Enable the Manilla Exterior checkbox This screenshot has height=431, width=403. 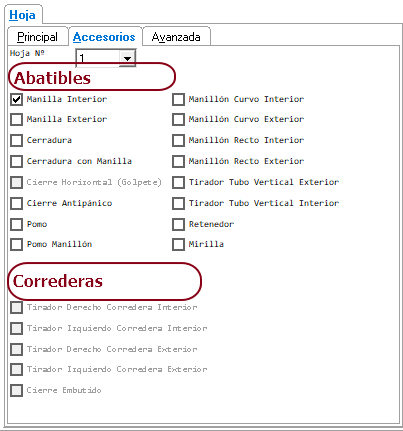coord(16,119)
